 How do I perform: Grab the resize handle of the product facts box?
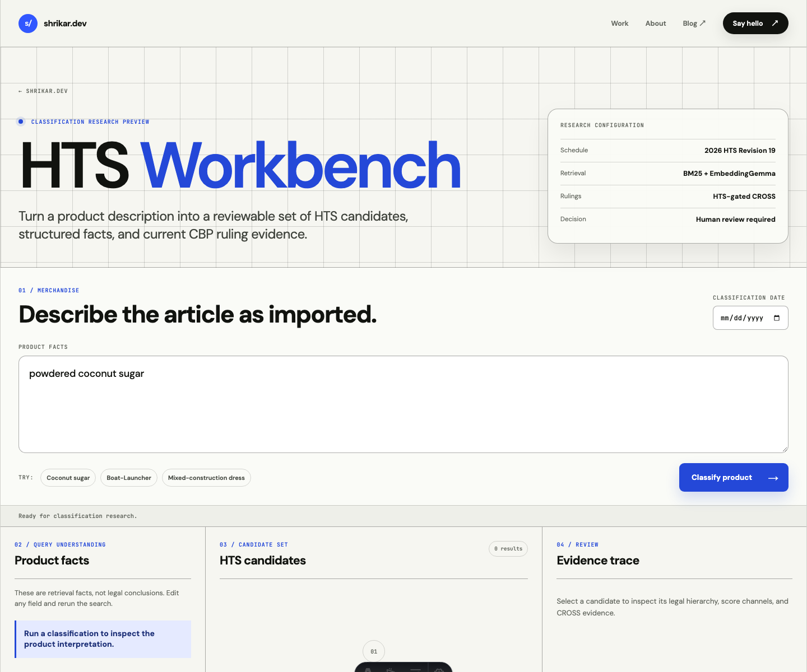(x=785, y=449)
